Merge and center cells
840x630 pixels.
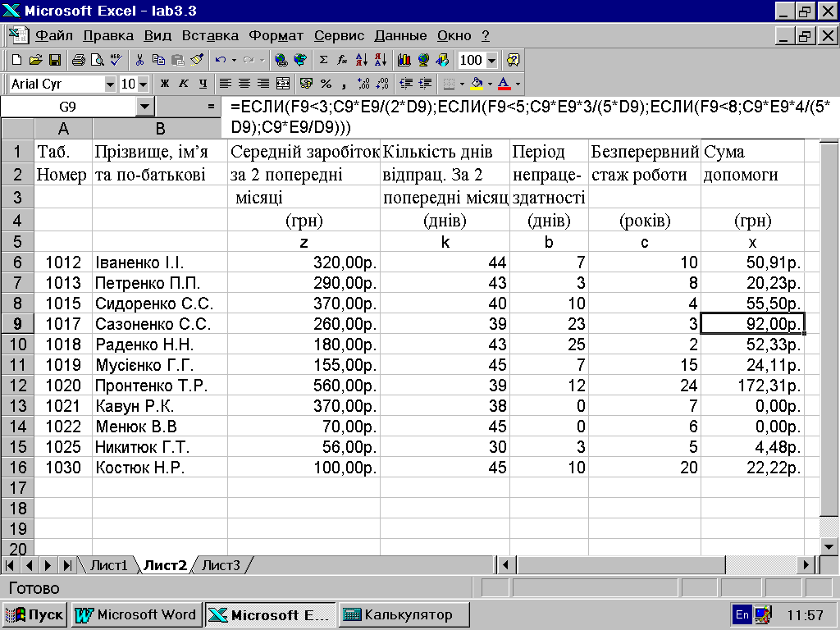click(x=283, y=84)
